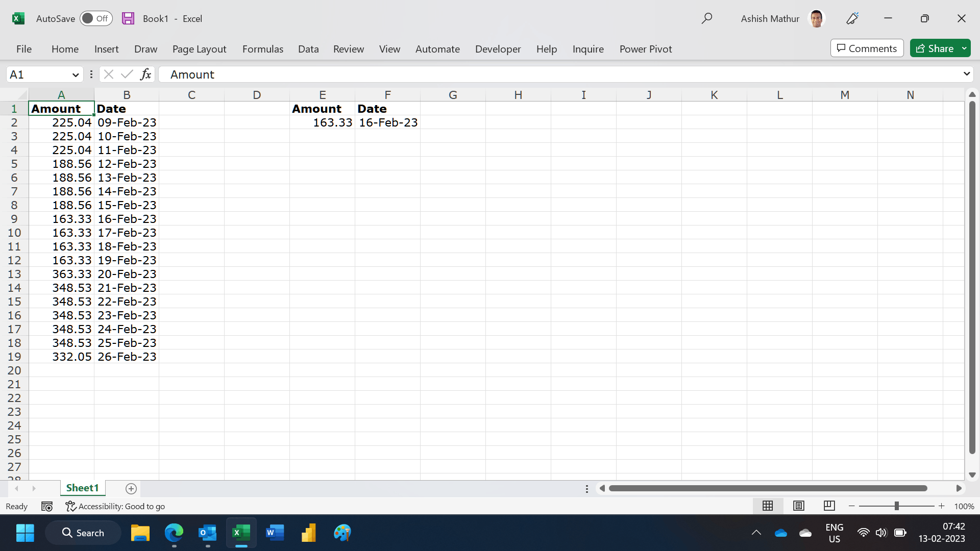Screen dimensions: 980x551
Task: Switch to the Developer tab
Action: 498,49
